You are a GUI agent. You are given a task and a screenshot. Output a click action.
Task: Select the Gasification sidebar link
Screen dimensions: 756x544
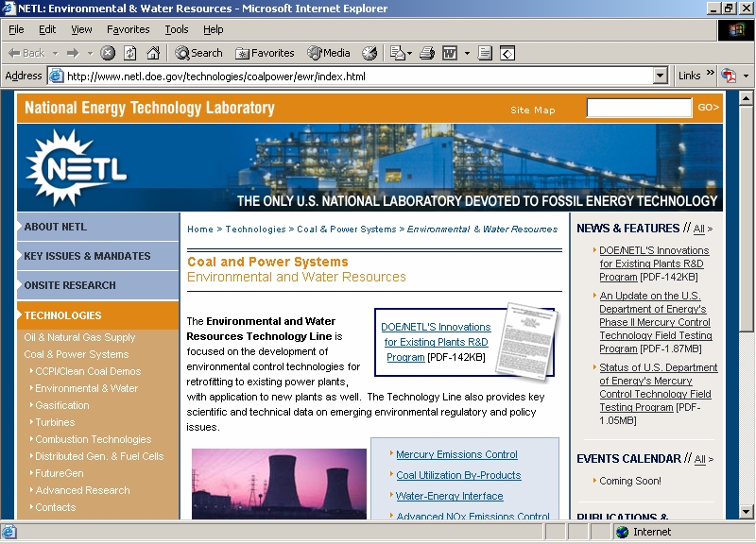[62, 405]
